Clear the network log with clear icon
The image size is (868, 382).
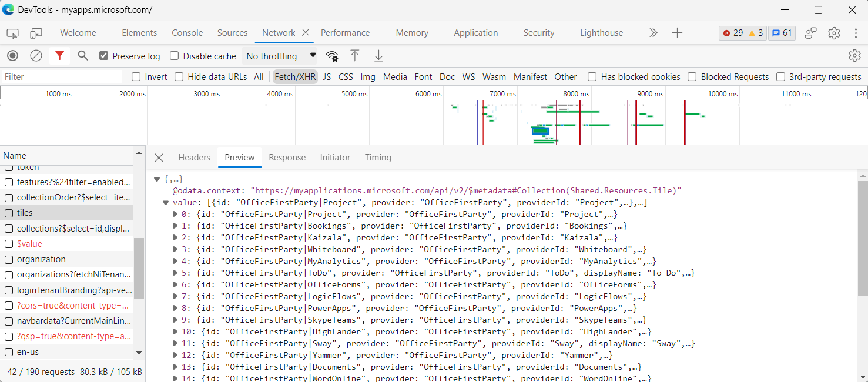36,56
